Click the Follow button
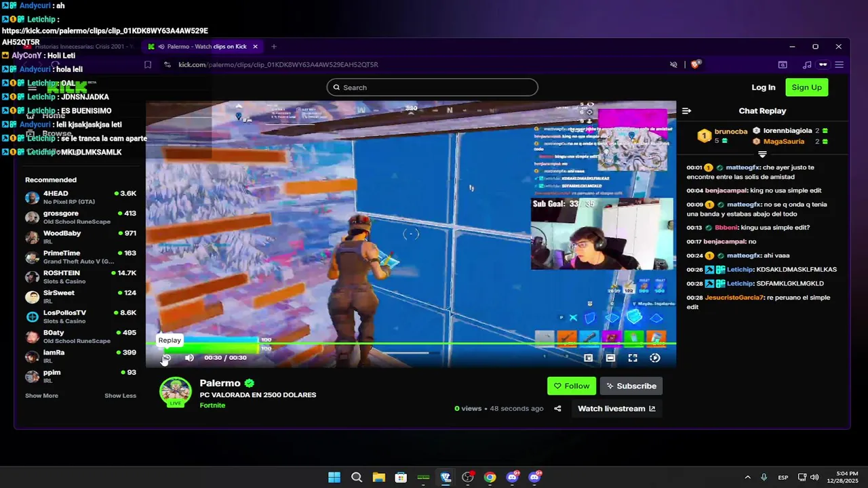The width and height of the screenshot is (868, 488). click(572, 386)
